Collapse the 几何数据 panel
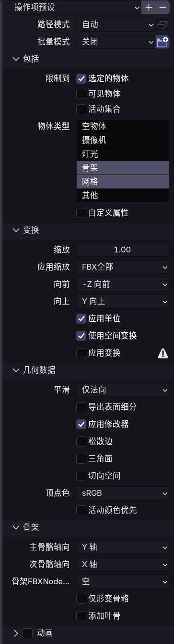The image size is (174, 644). coord(16,370)
